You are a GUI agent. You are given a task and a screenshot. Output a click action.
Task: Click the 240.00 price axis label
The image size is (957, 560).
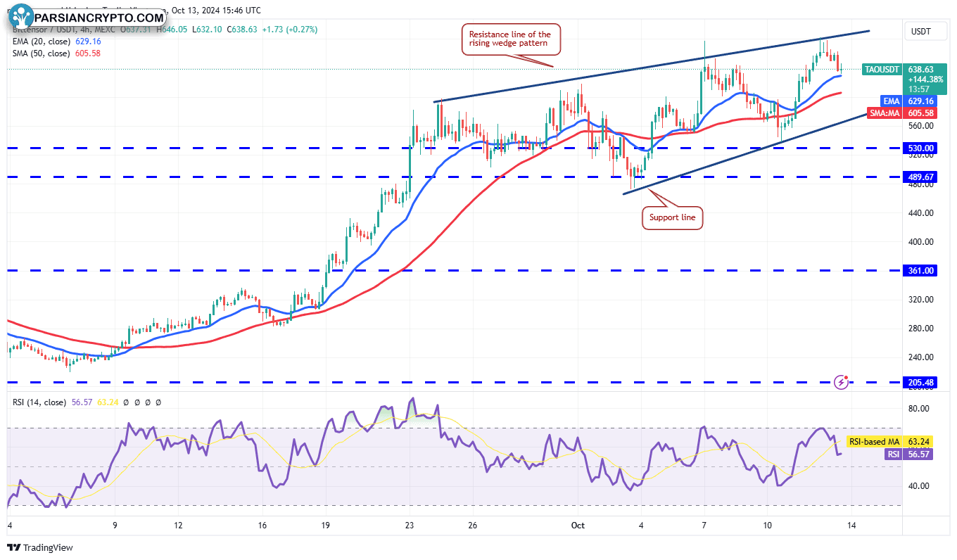(921, 357)
